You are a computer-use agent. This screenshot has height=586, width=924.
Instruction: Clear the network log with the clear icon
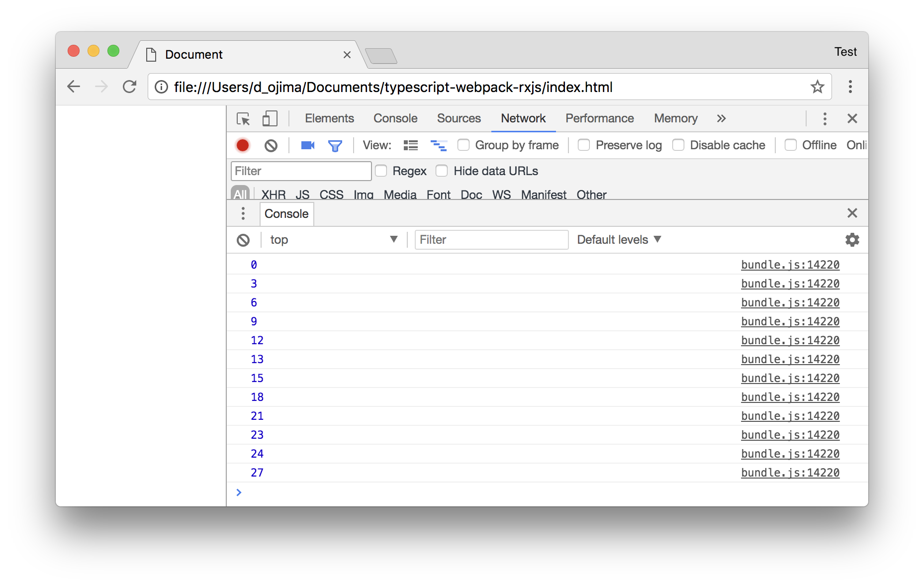tap(271, 145)
